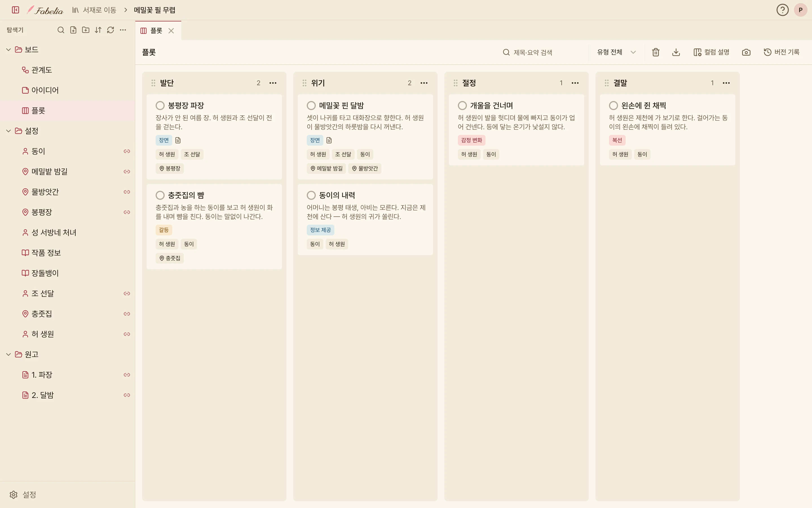
Task: Click link icon beside 동이 in explorer
Action: (x=127, y=151)
